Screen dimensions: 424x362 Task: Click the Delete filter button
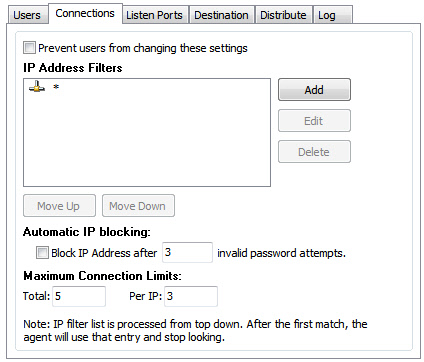(314, 152)
